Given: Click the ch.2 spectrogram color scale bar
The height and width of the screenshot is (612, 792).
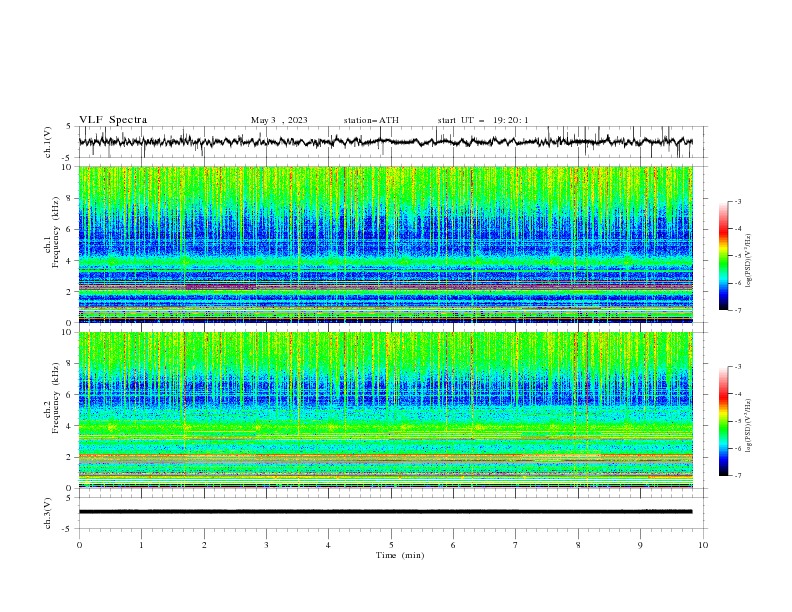Looking at the screenshot, I should click(724, 421).
